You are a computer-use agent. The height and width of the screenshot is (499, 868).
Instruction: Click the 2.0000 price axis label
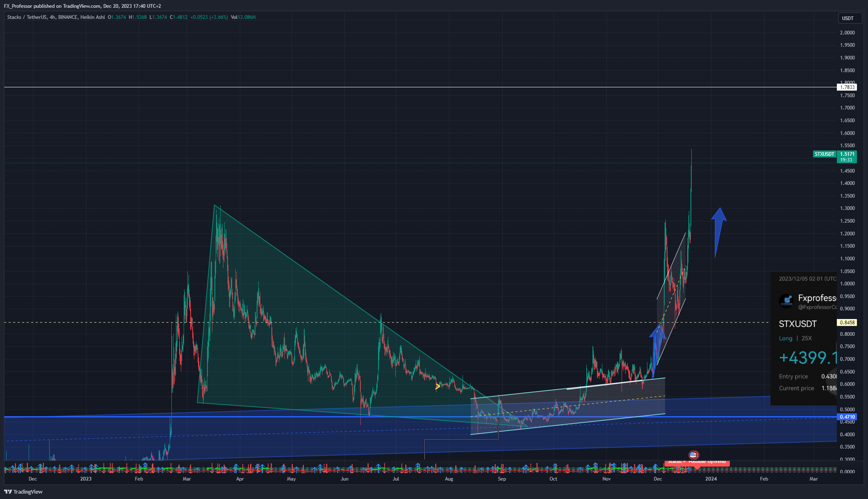coord(847,33)
